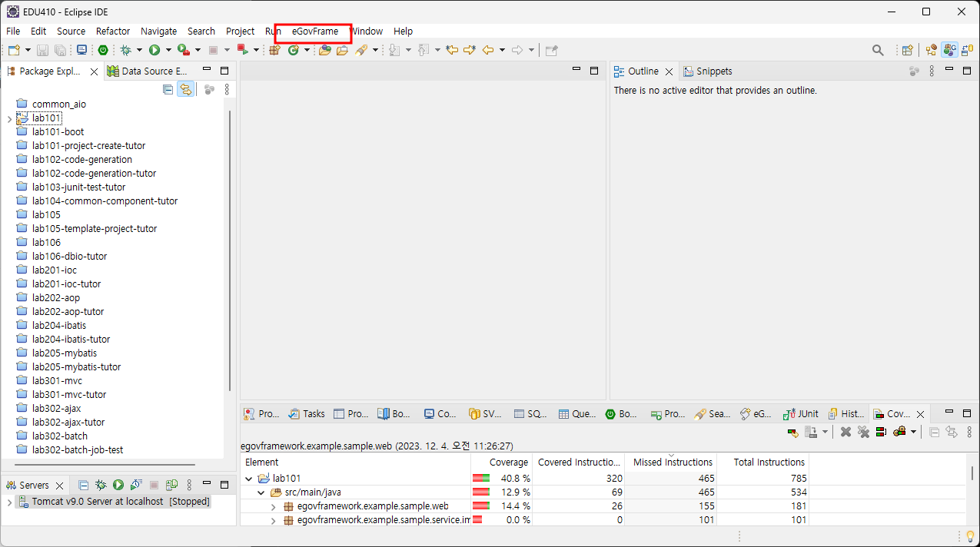This screenshot has width=980, height=547.
Task: Sort by Missed Instructions column header
Action: point(671,462)
